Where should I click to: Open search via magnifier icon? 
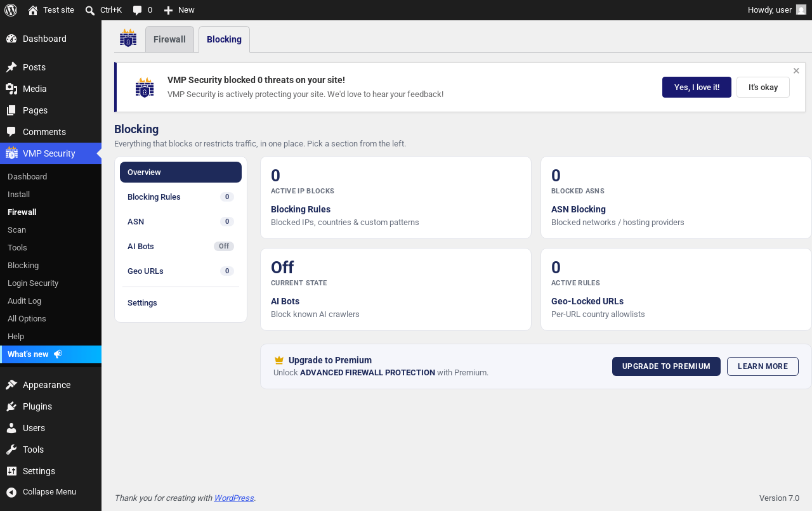click(90, 10)
